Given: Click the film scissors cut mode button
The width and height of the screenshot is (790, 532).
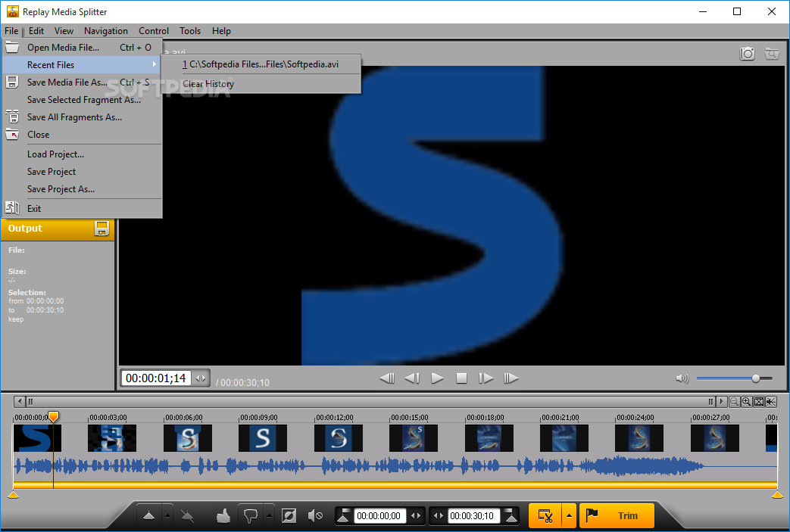Looking at the screenshot, I should 545,516.
